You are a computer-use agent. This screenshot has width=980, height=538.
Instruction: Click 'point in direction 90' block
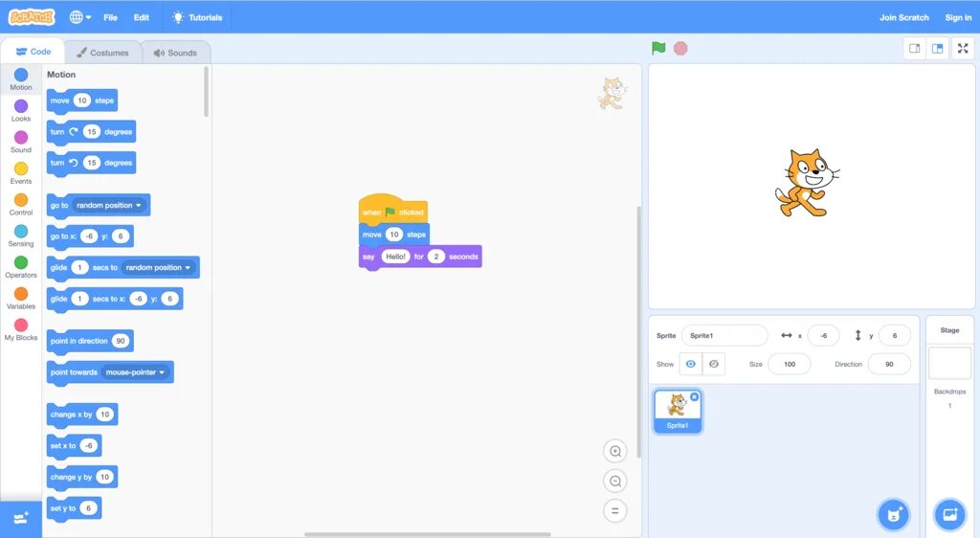[x=90, y=341]
